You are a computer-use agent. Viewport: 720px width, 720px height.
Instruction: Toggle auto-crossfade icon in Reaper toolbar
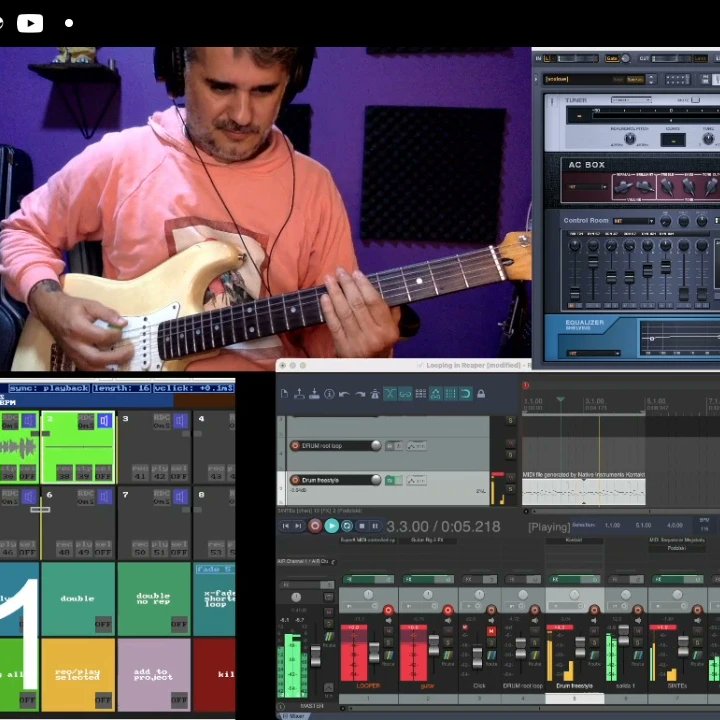coord(390,394)
